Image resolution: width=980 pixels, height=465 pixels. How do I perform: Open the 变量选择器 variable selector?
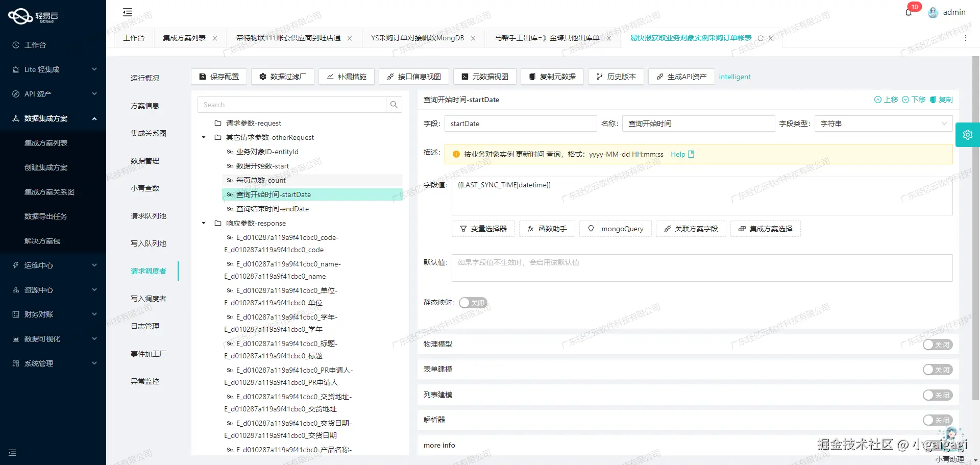pyautogui.click(x=483, y=229)
